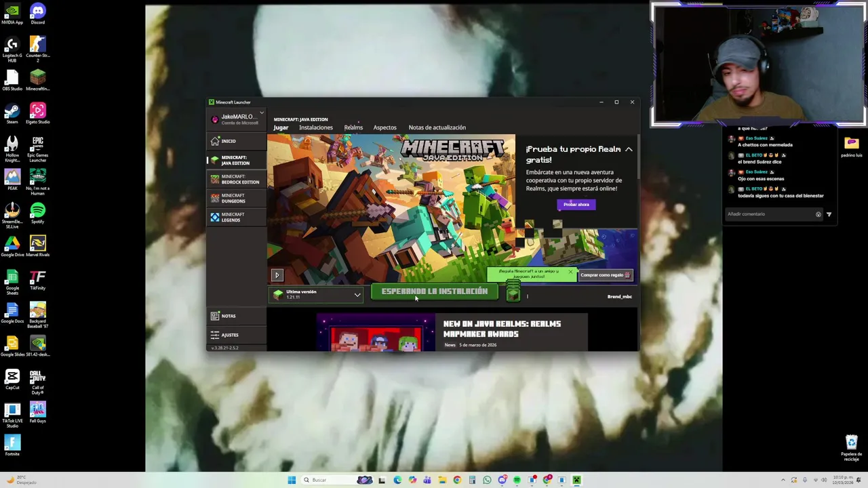Collapse the Realm promo panel chevron
Screen dimensions: 868x488
point(629,149)
